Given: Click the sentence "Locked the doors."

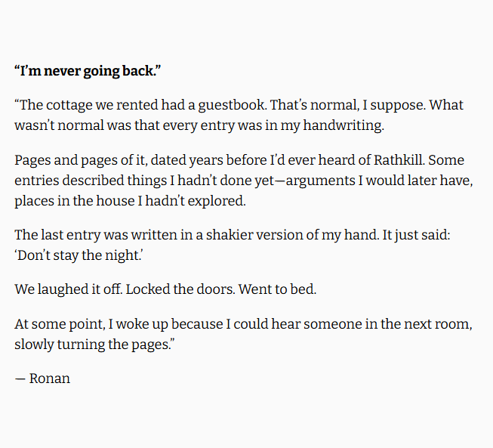Looking at the screenshot, I should [180, 289].
